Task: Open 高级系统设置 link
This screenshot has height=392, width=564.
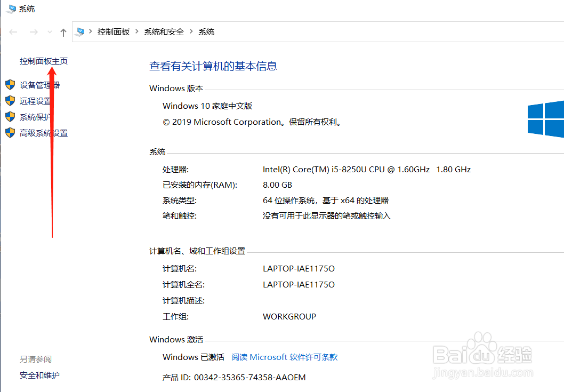Action: (x=44, y=133)
